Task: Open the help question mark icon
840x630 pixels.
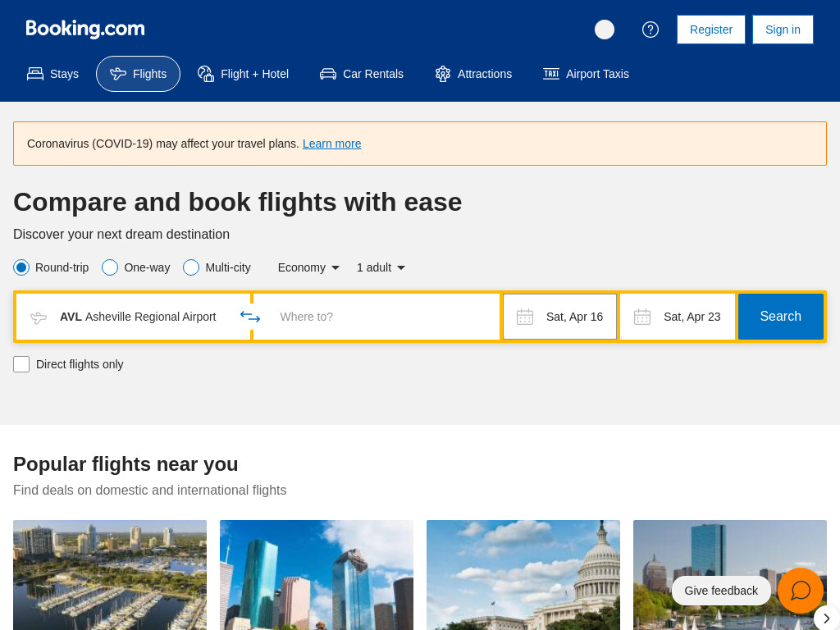Action: click(651, 30)
